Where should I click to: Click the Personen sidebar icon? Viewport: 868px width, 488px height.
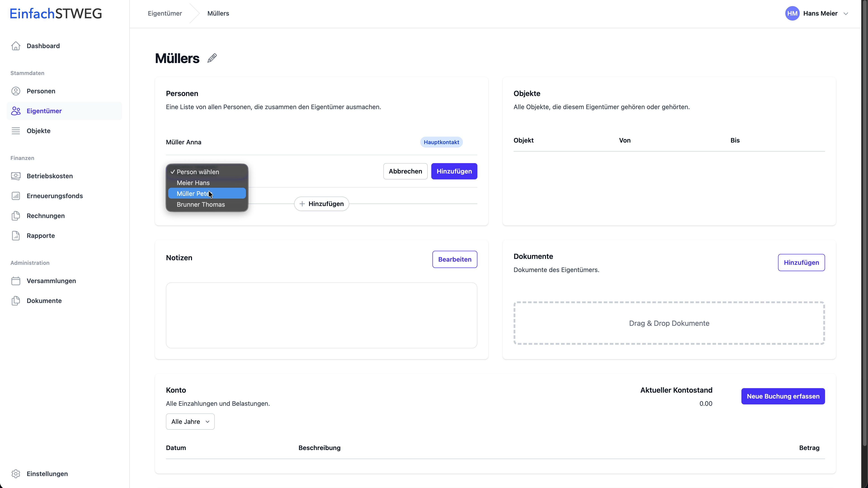tap(16, 91)
